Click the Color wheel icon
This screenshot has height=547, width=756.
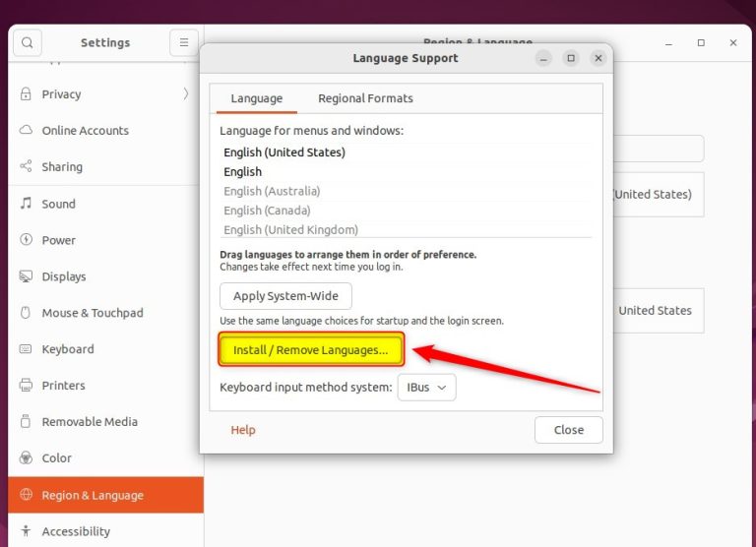coord(26,457)
